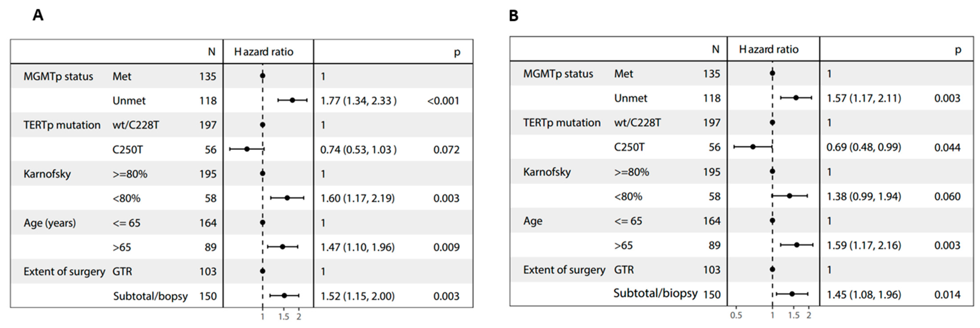Click the TERTp mutation label in panel B
The height and width of the screenshot is (328, 980).
[x=561, y=123]
